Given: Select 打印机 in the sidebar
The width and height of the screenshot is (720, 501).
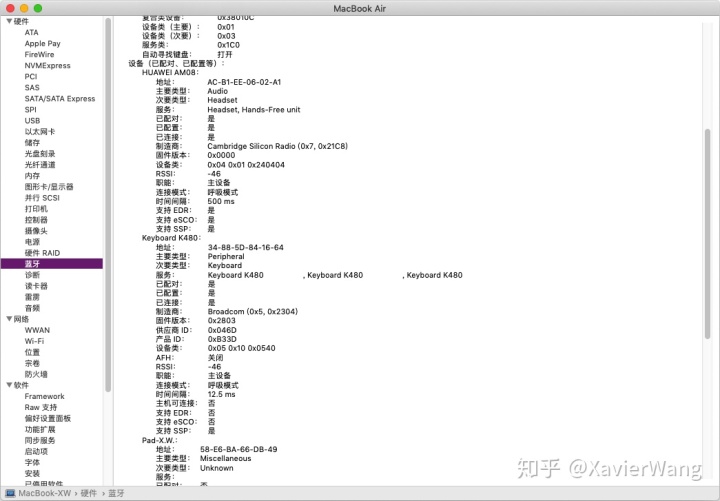Looking at the screenshot, I should (x=36, y=208).
